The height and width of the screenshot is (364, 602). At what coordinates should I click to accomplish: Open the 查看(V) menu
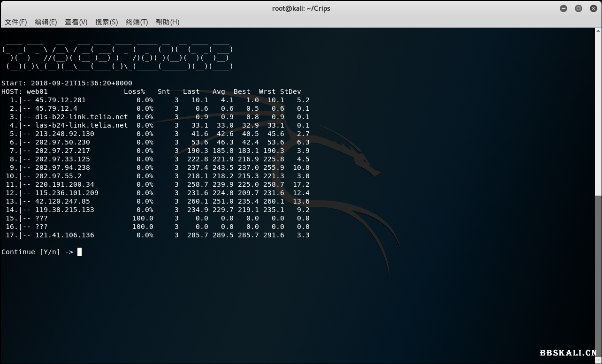tap(76, 22)
